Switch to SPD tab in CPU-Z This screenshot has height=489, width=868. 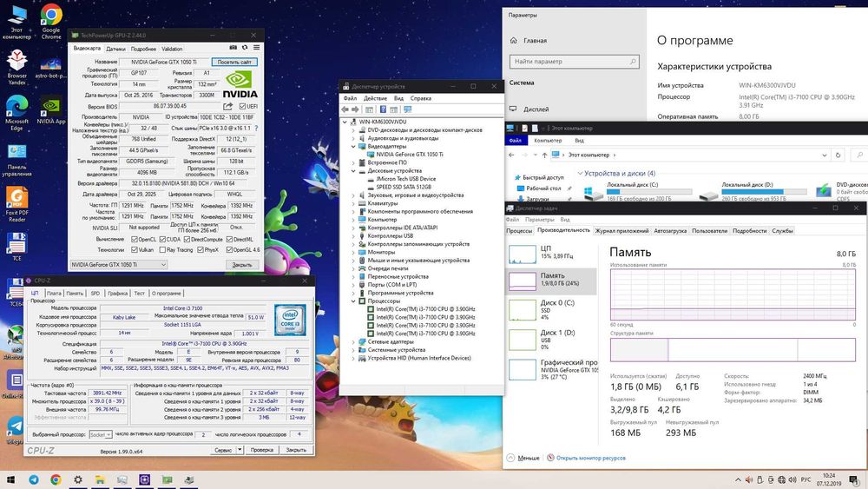pyautogui.click(x=95, y=294)
